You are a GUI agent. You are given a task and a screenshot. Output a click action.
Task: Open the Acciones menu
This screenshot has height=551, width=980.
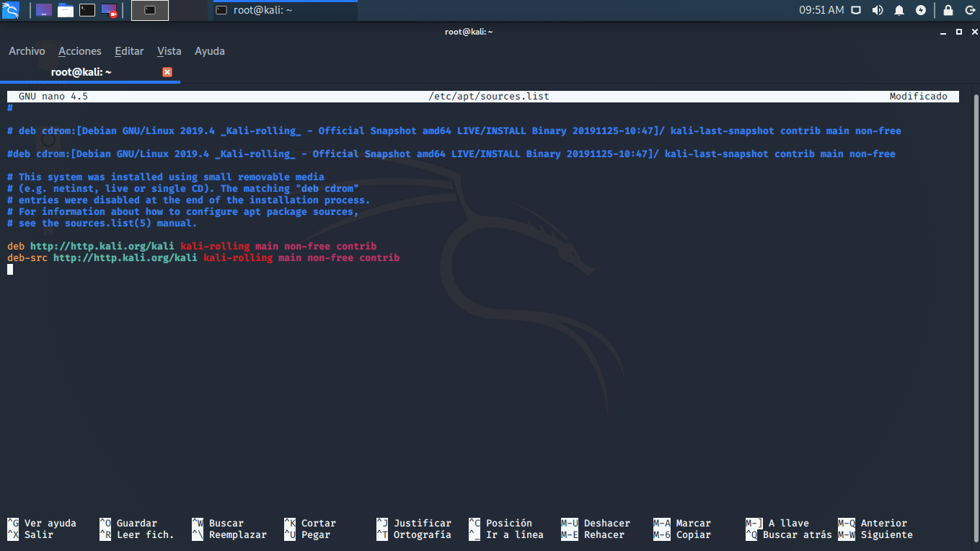80,51
